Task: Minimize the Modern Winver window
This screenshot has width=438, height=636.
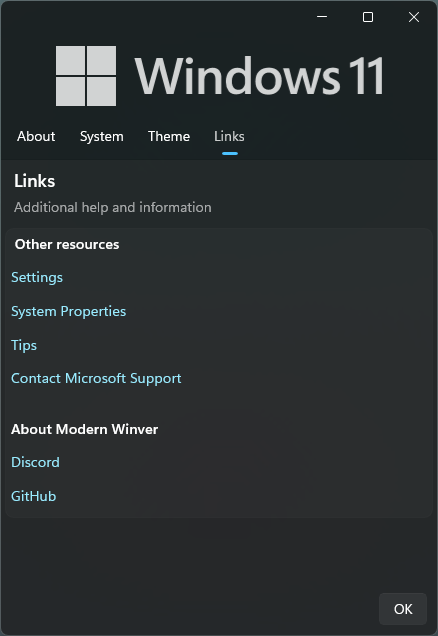Action: [x=322, y=17]
